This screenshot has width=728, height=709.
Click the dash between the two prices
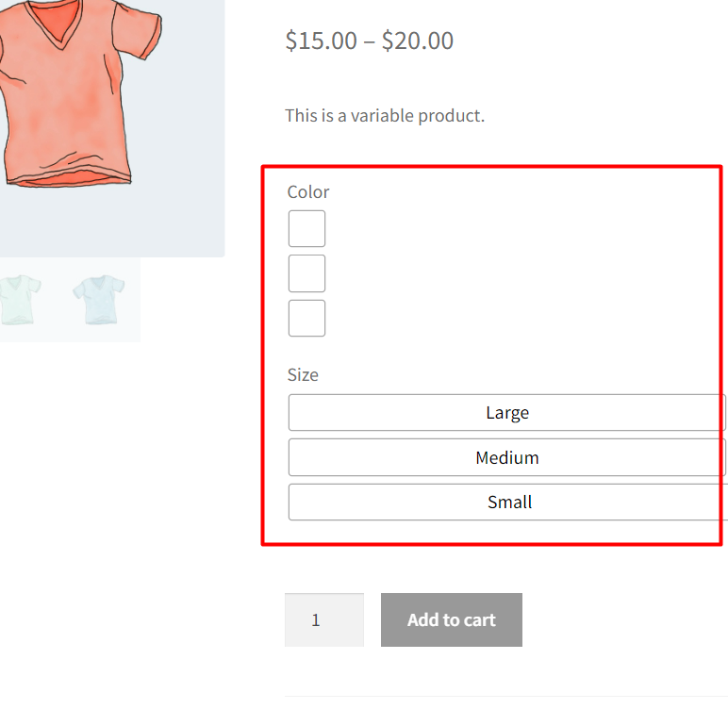click(x=370, y=41)
